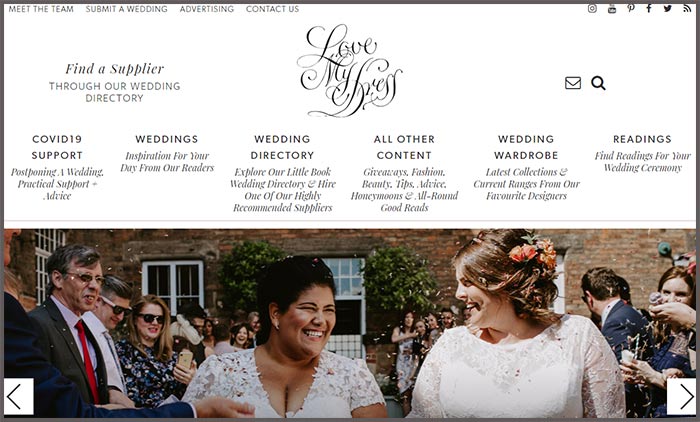Viewport: 700px width, 422px height.
Task: Go to Contact Us page
Action: click(x=272, y=9)
